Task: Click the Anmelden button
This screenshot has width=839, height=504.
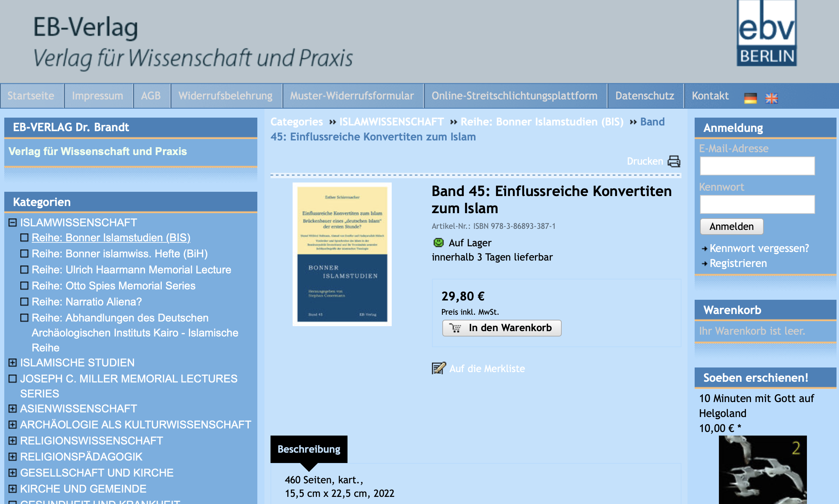Action: point(732,226)
